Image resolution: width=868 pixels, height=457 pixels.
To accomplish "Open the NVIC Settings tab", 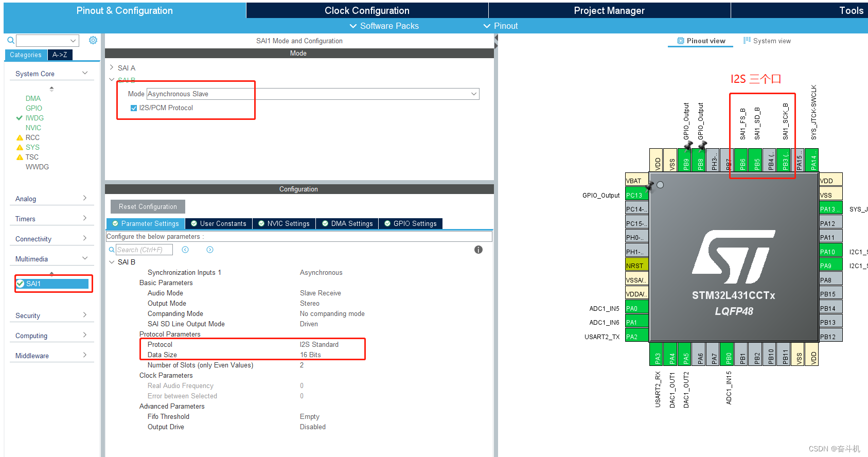I will click(284, 223).
